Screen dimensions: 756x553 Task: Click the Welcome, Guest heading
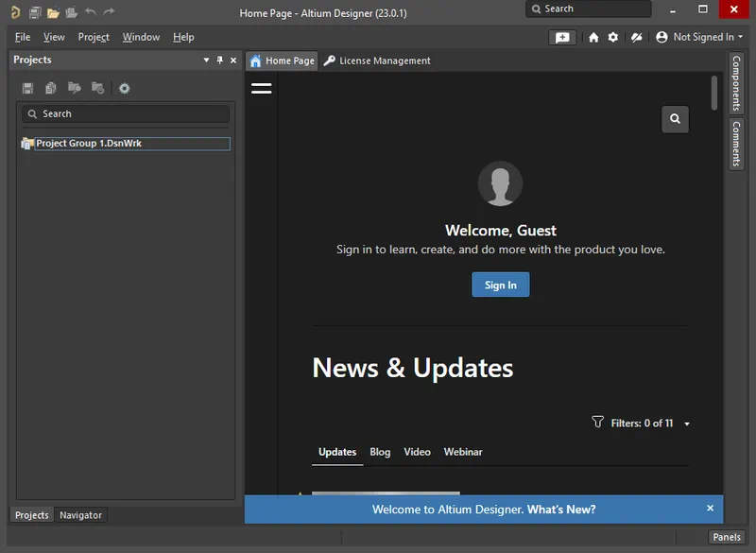point(501,231)
